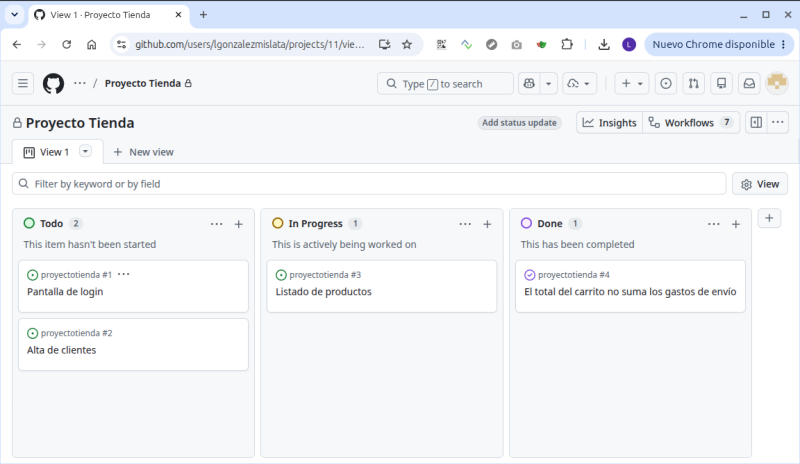Viewport: 800px width, 464px height.
Task: Open the Proyecto Tienda breadcrumb link
Action: click(x=143, y=83)
